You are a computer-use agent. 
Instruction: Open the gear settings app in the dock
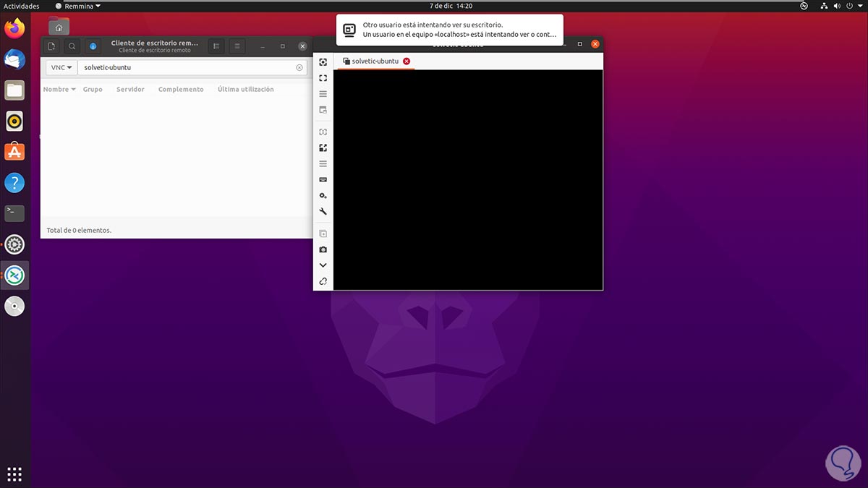pyautogui.click(x=14, y=245)
